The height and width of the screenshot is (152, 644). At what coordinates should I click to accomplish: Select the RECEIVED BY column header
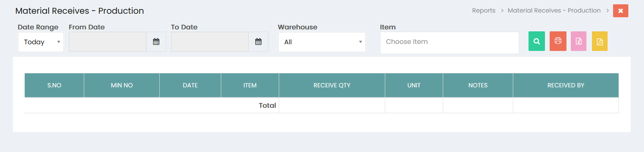pyautogui.click(x=566, y=85)
